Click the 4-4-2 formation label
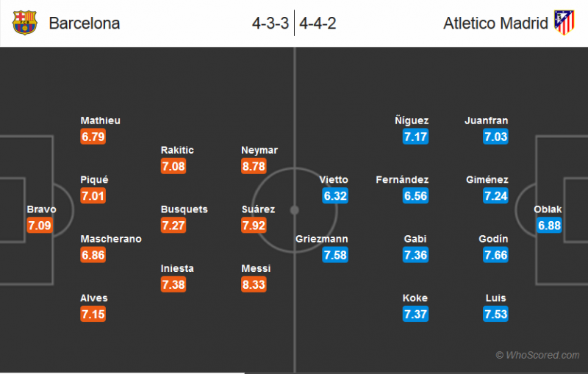This screenshot has height=374, width=588. coord(319,24)
